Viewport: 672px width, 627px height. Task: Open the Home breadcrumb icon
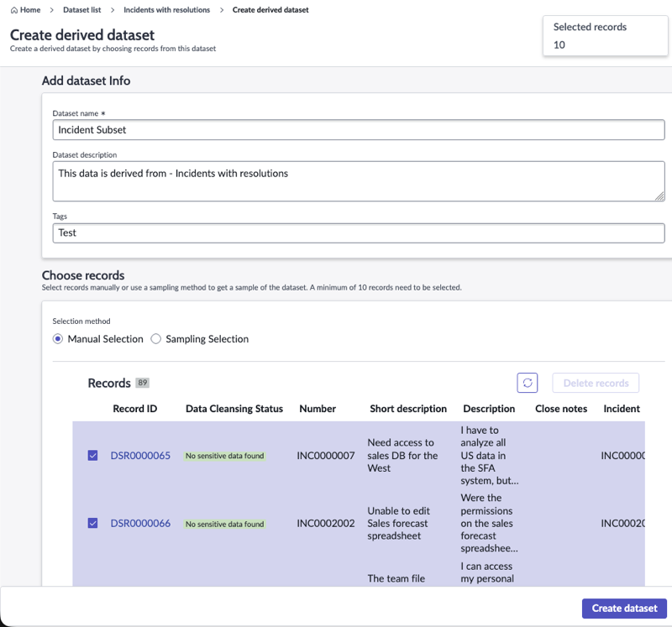pyautogui.click(x=14, y=10)
